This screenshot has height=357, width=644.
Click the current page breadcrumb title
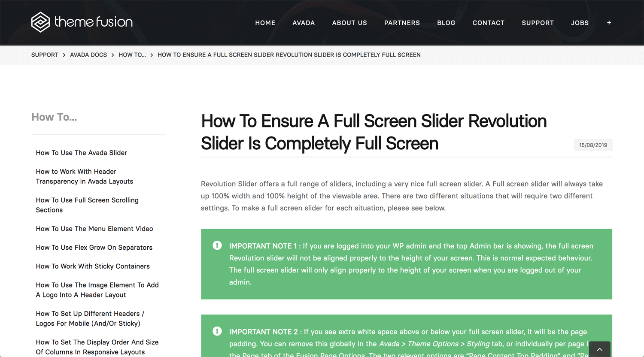pos(289,55)
